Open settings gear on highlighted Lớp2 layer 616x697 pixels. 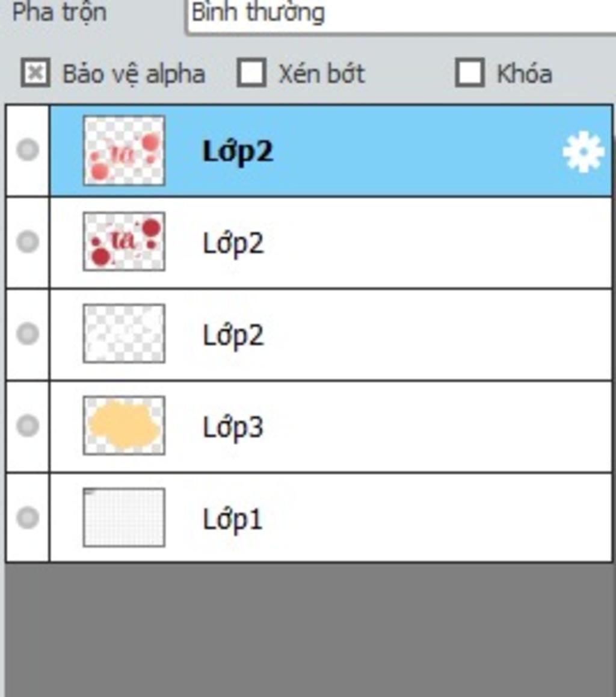[583, 152]
